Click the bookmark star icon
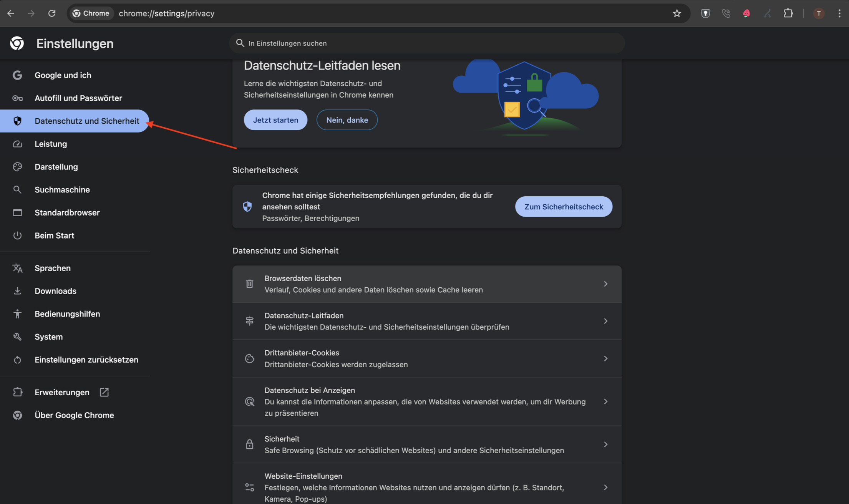 click(x=677, y=13)
